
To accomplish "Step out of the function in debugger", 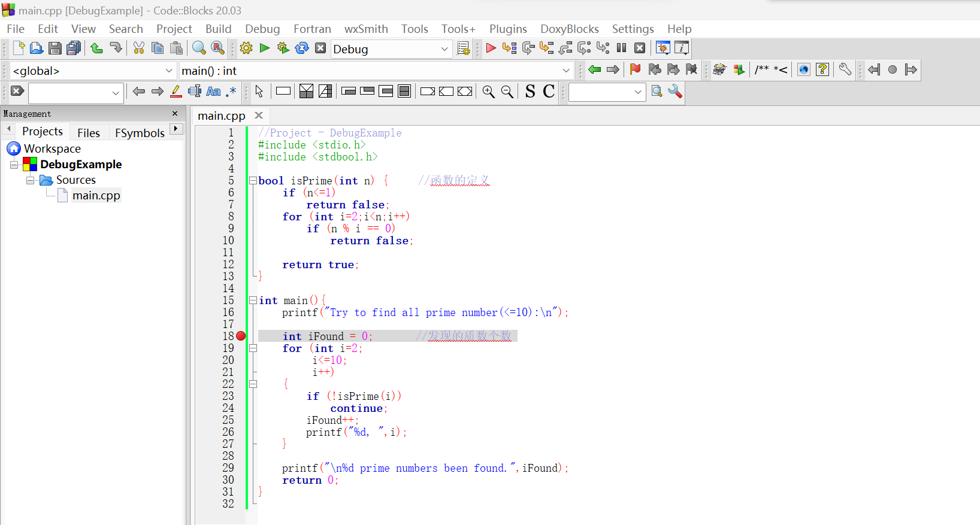I will pyautogui.click(x=565, y=48).
